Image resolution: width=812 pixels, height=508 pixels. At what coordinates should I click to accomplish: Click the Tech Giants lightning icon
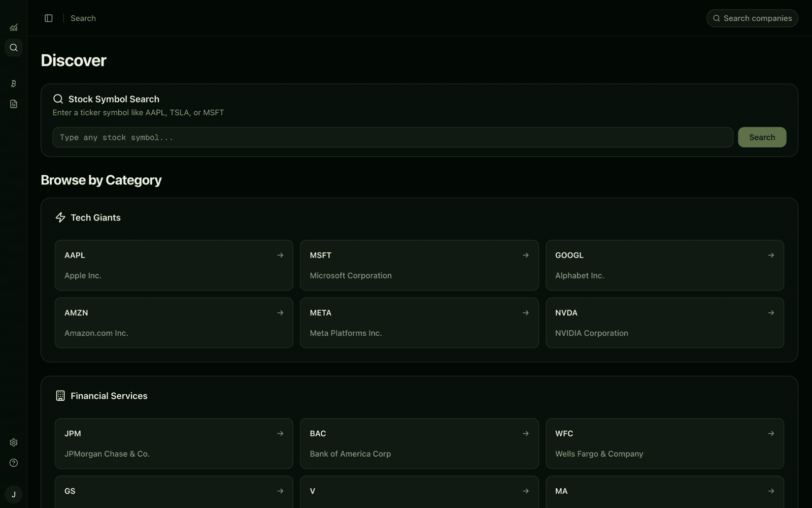(x=60, y=217)
